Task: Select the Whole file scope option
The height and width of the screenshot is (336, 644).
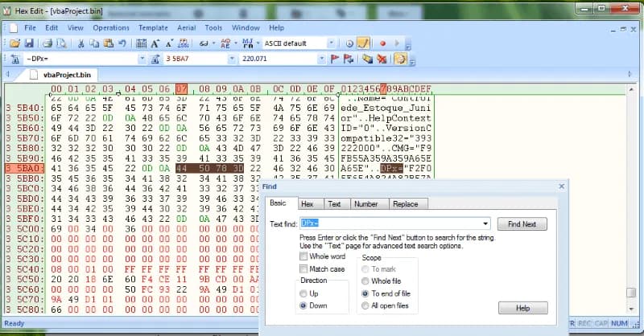Action: 365,281
